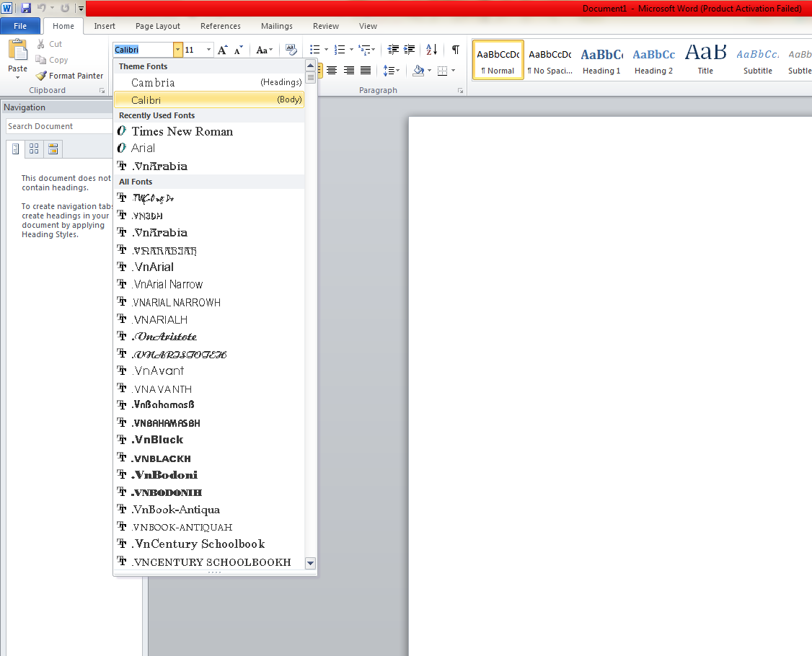Choose .VnArial Narrow font
The width and height of the screenshot is (812, 656).
tap(208, 284)
